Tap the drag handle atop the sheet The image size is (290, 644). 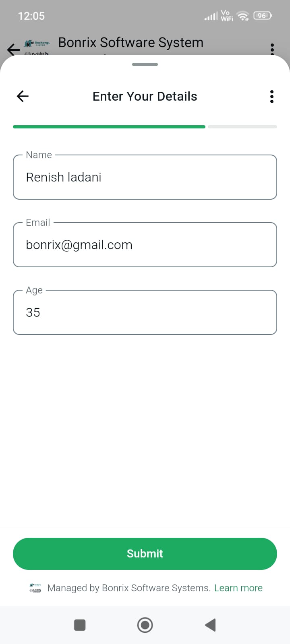click(145, 64)
